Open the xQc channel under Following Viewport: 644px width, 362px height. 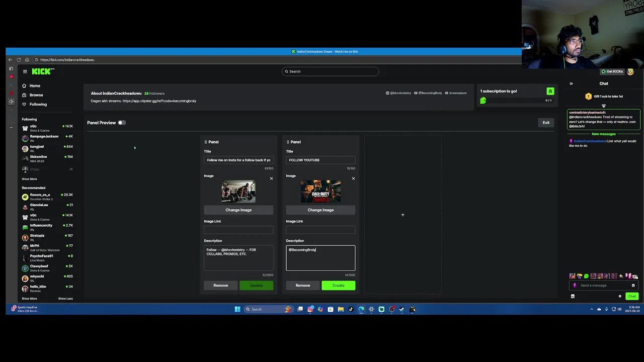(48, 128)
